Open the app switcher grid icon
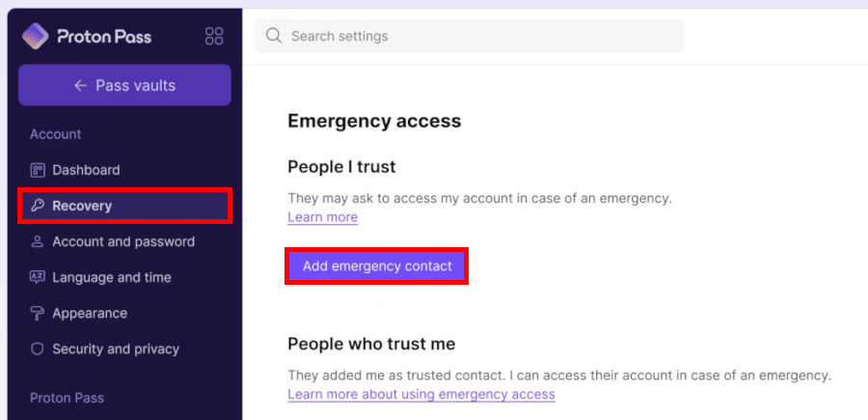The height and width of the screenshot is (420, 868). pyautogui.click(x=214, y=37)
